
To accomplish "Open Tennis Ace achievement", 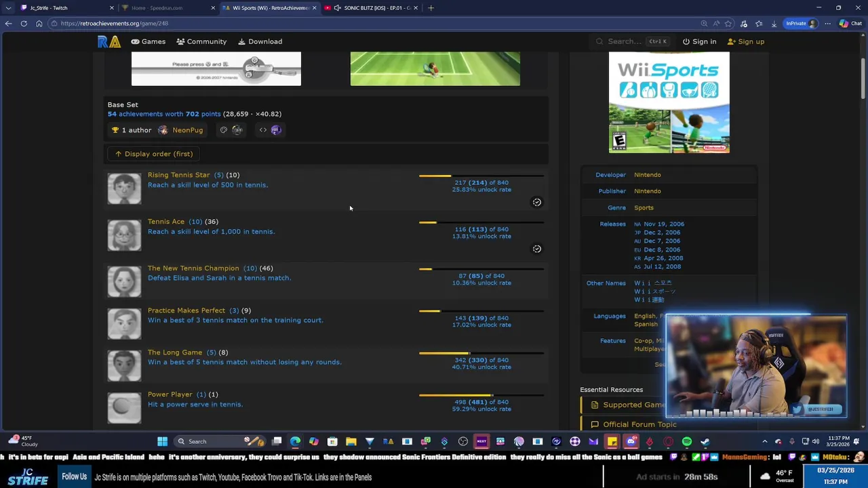I will (x=166, y=222).
